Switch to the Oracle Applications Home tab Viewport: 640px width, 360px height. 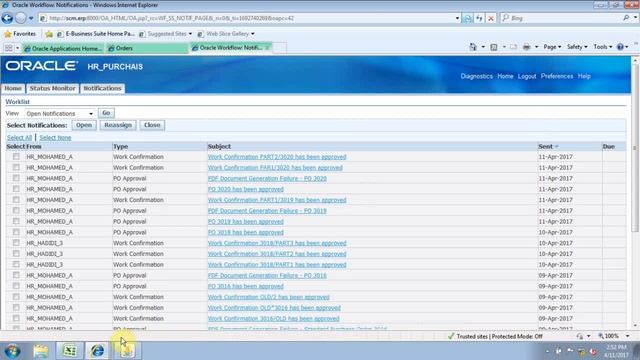tap(63, 48)
